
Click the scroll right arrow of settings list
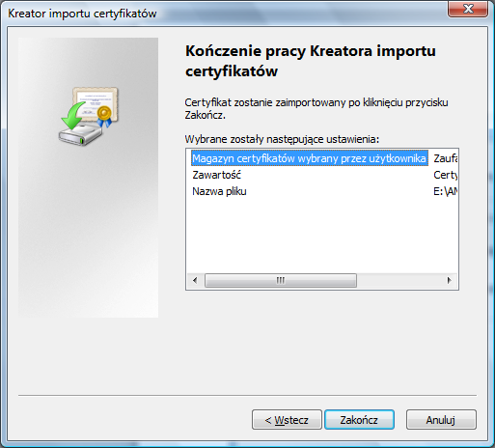[x=450, y=280]
